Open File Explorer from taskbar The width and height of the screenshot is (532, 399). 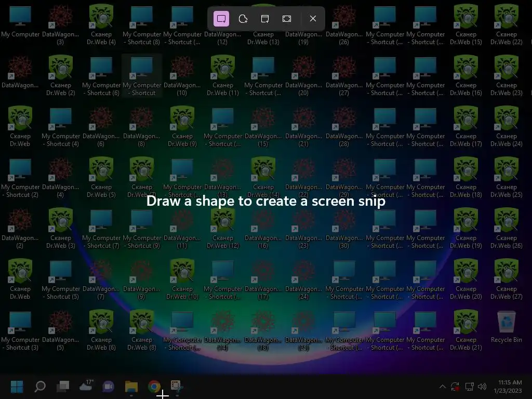click(x=131, y=386)
